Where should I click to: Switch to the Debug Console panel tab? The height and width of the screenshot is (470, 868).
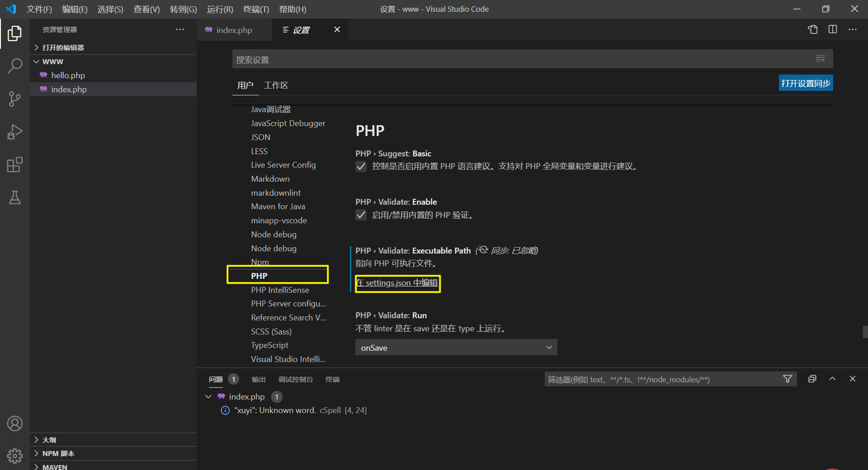[296, 380]
